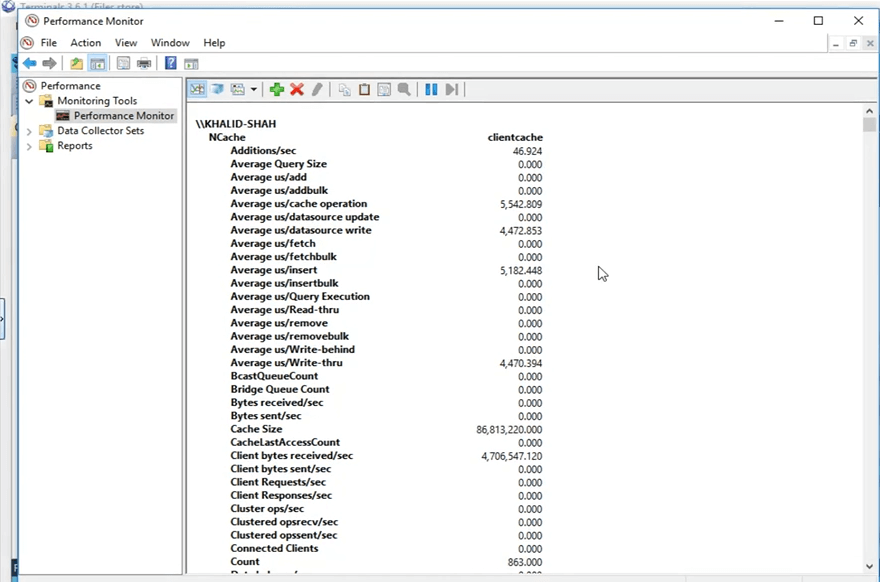880x582 pixels.
Task: Click the value 5,542.809
Action: pos(521,204)
